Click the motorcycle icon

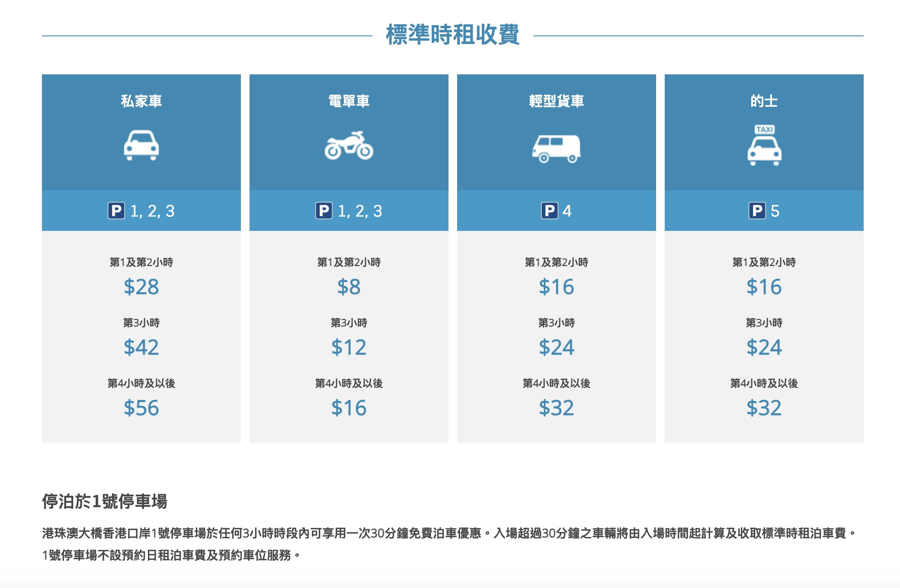(x=349, y=145)
